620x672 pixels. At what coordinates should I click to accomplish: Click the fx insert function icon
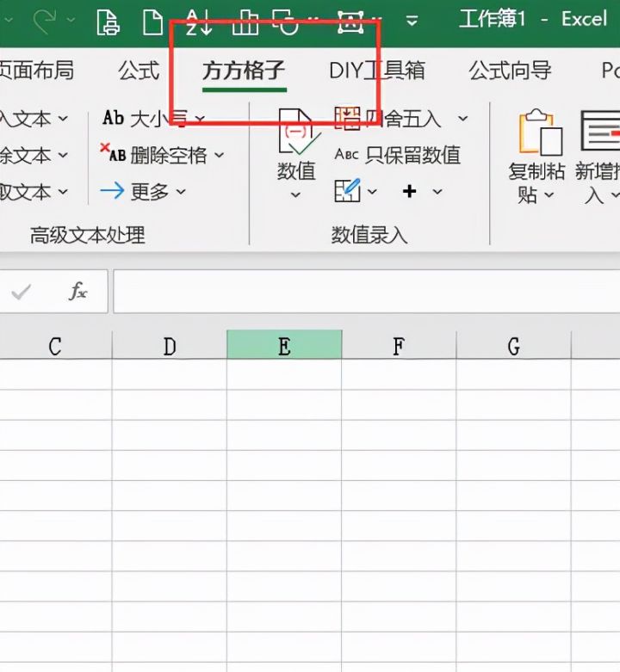78,292
